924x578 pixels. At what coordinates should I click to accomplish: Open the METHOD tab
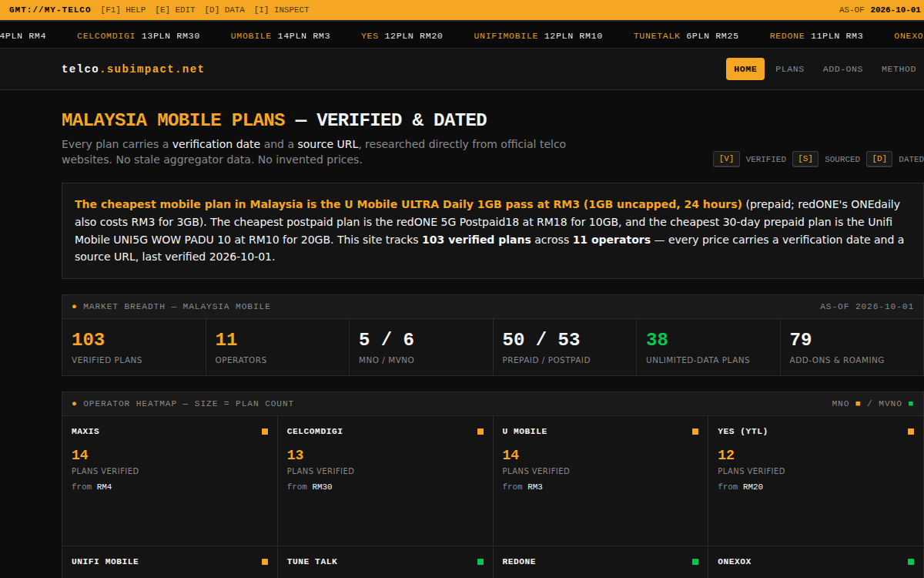[x=899, y=69]
